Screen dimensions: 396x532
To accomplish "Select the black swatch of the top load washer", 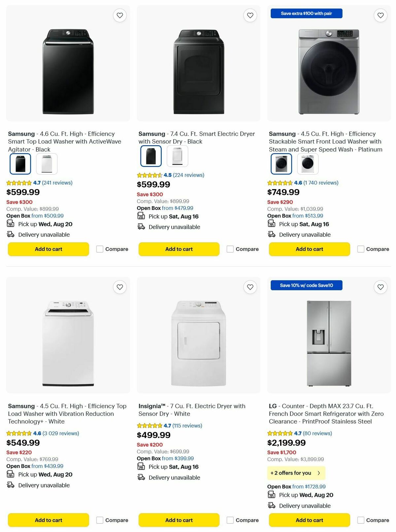I will [x=20, y=164].
